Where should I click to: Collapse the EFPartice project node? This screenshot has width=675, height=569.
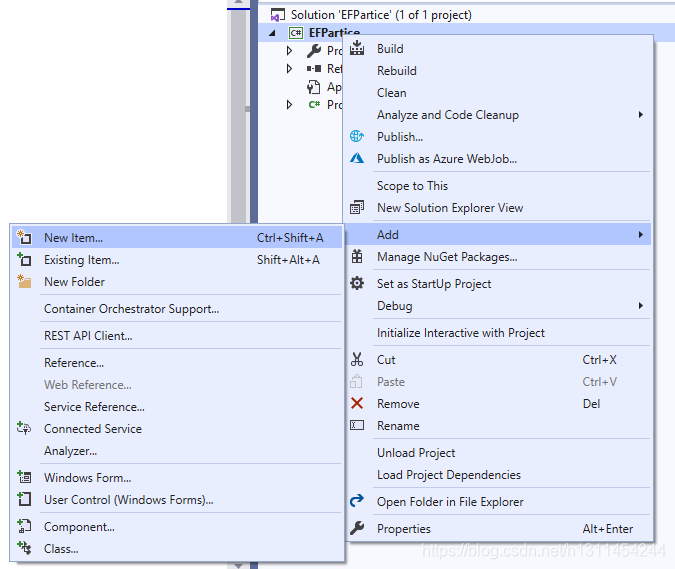pyautogui.click(x=272, y=33)
